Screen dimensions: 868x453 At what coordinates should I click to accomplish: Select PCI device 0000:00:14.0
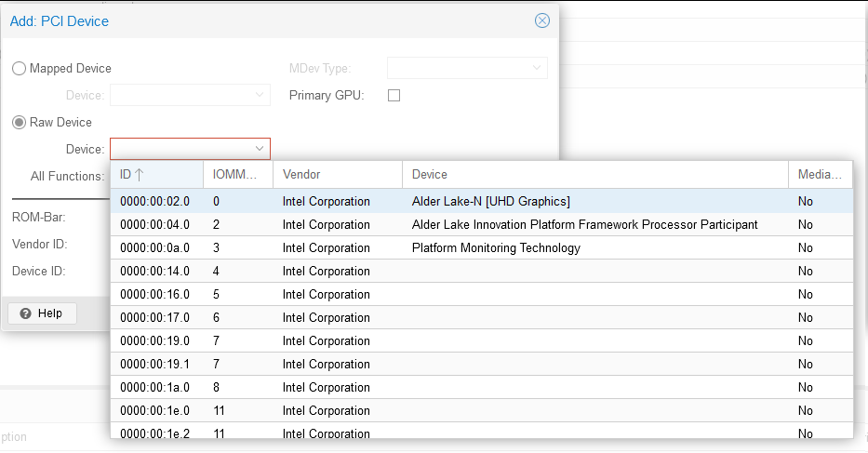pyautogui.click(x=482, y=272)
